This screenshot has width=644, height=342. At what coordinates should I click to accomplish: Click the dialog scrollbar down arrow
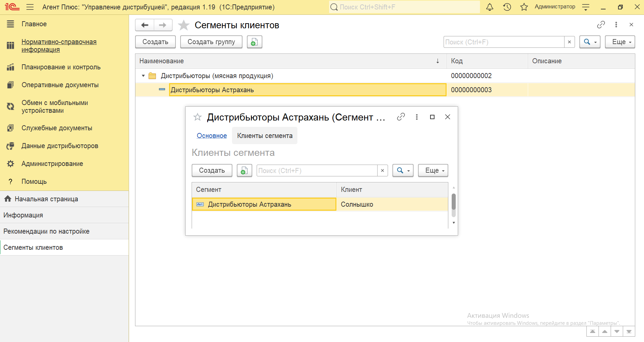454,223
